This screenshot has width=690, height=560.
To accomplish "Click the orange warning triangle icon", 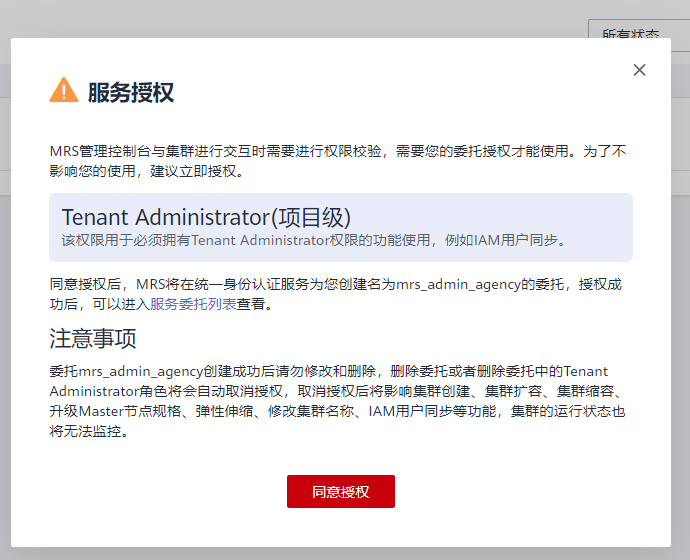I will 63,91.
